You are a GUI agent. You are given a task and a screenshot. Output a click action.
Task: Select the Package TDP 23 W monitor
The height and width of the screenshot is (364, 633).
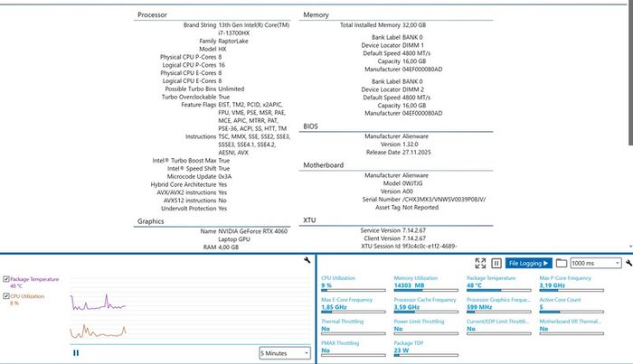pyautogui.click(x=426, y=349)
